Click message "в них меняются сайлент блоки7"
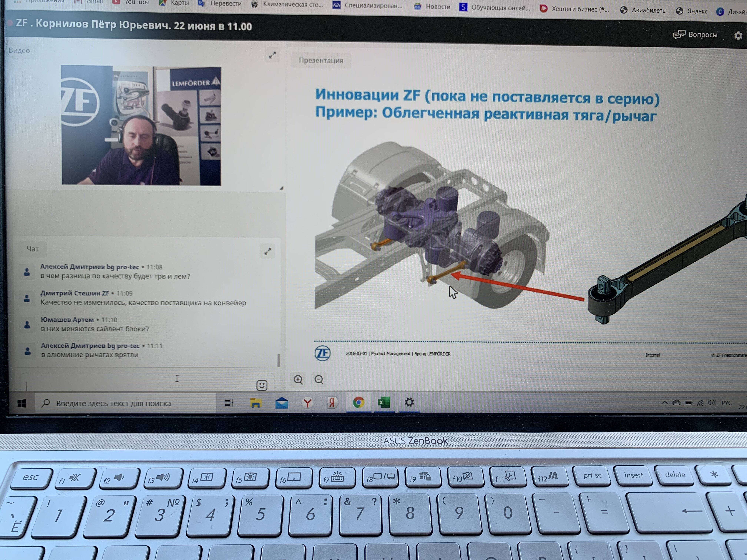Image resolution: width=747 pixels, height=560 pixels. [95, 329]
